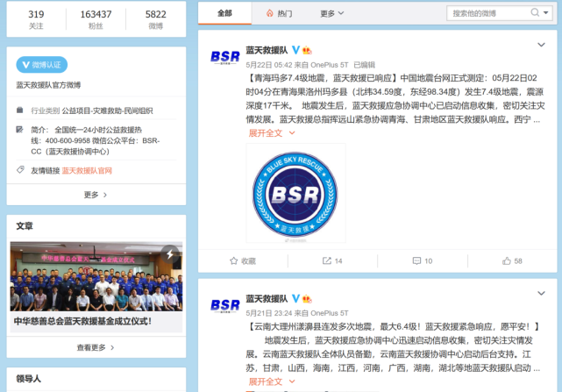Click the BSR avatar on first post
The height and width of the screenshot is (392, 562).
coord(224,57)
